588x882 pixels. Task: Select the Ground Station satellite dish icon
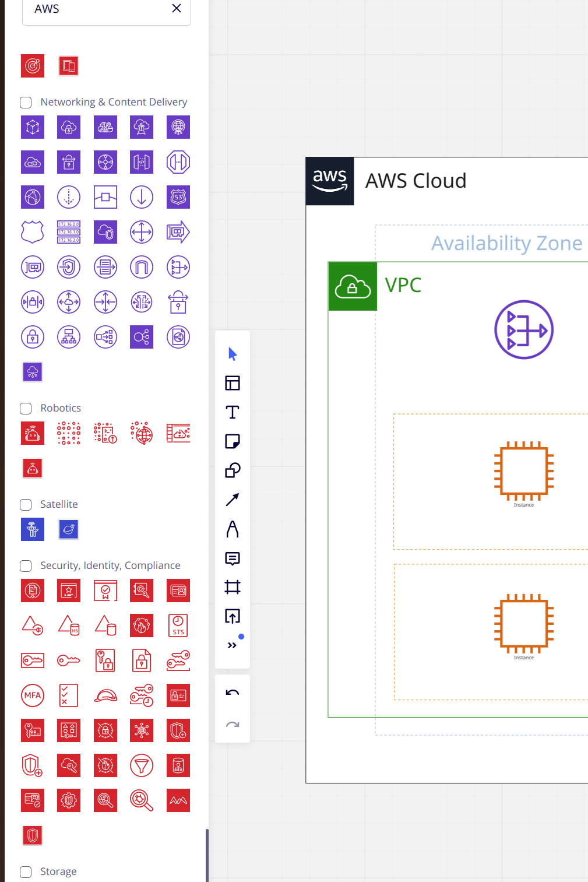tap(33, 529)
